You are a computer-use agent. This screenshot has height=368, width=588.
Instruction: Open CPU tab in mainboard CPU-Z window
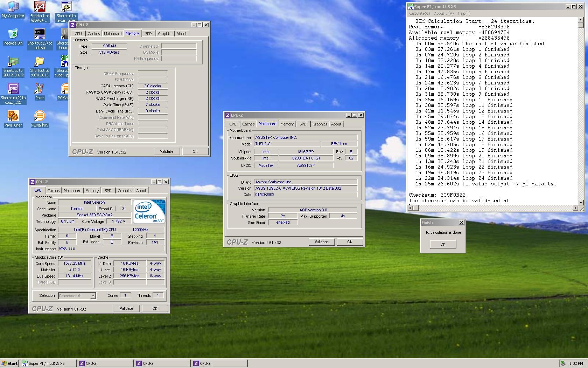pos(233,124)
